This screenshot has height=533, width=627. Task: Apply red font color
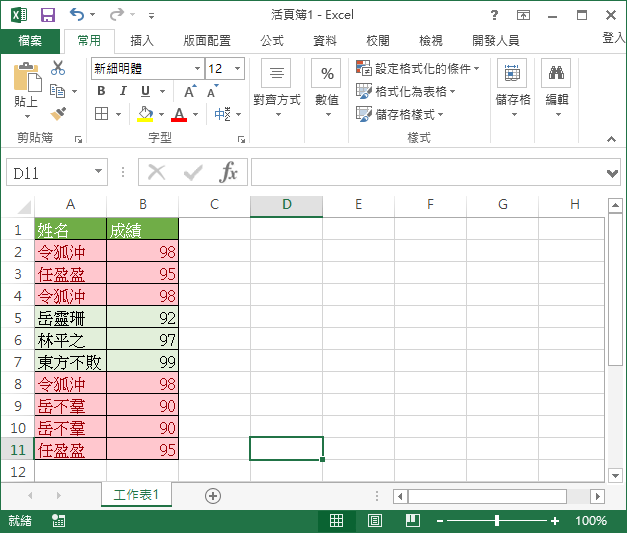point(179,114)
